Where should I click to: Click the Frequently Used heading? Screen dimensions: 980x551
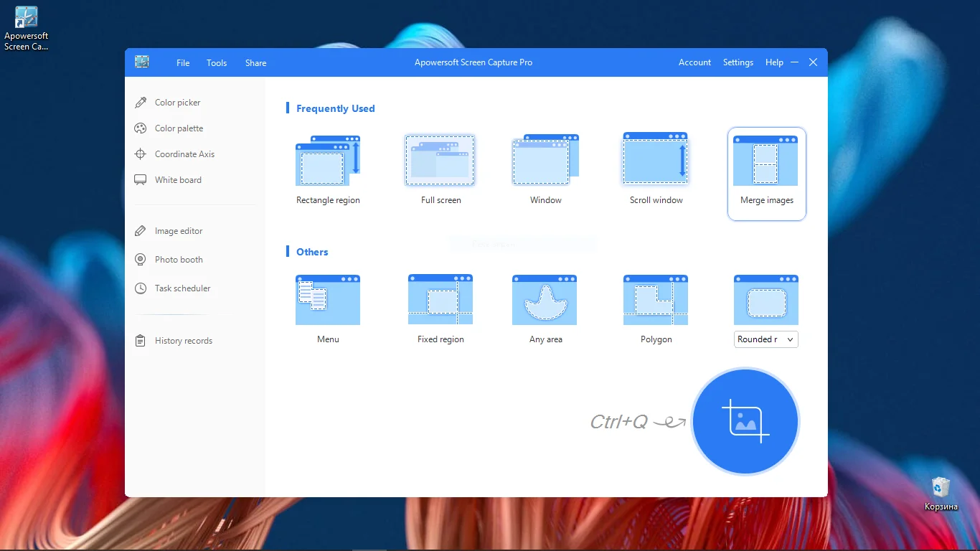coord(335,108)
